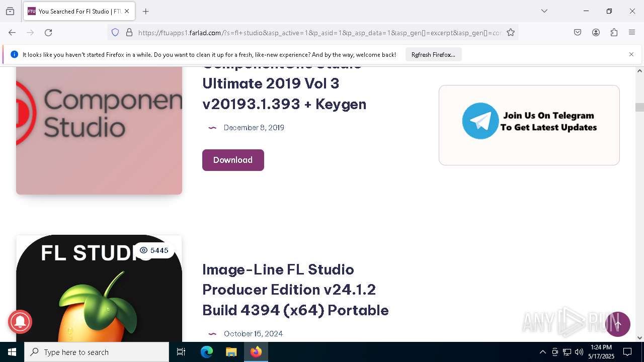Minimize the Firefox window
This screenshot has width=644, height=362.
click(586, 11)
